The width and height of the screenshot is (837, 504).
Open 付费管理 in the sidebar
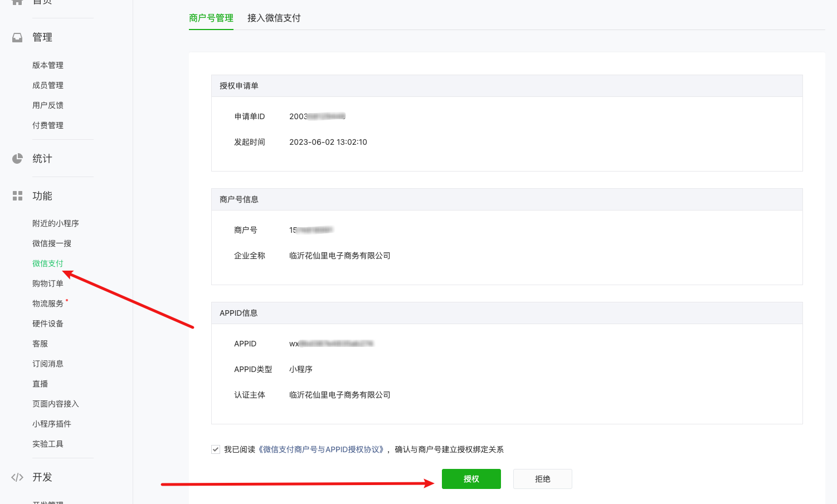(48, 125)
